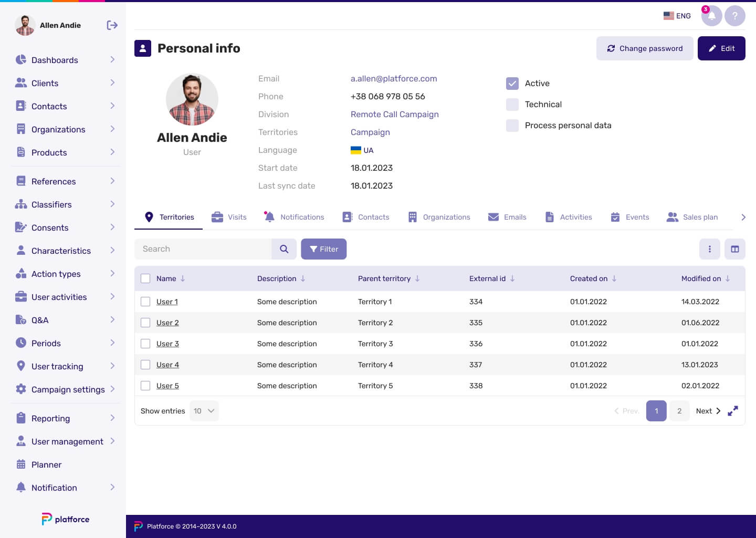Open the ENG language selector
The height and width of the screenshot is (538, 756).
[677, 16]
